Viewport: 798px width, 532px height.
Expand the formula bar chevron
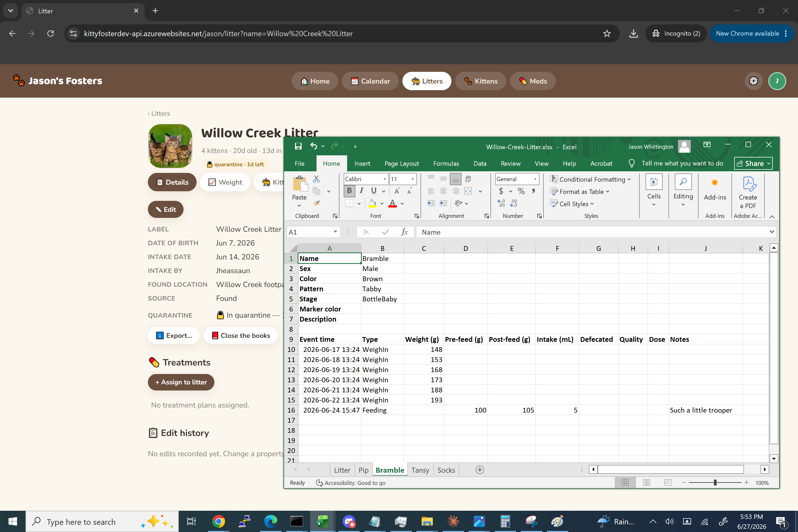point(772,232)
